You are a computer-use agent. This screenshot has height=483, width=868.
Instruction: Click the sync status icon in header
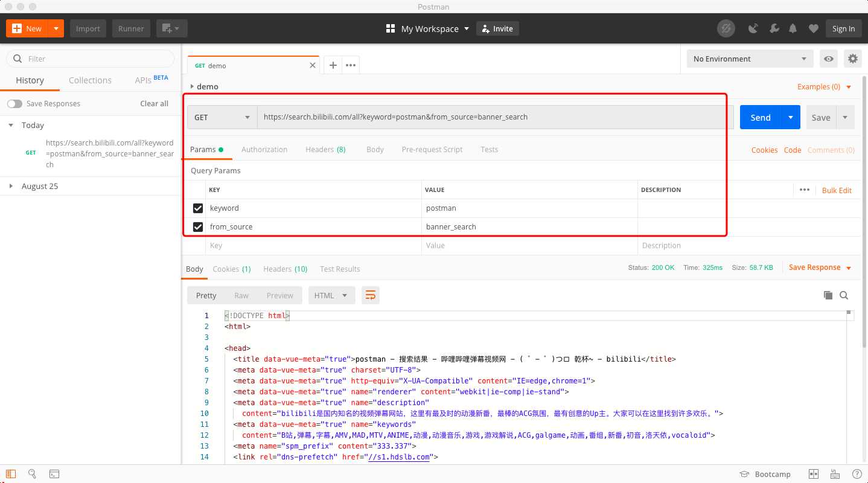point(726,28)
